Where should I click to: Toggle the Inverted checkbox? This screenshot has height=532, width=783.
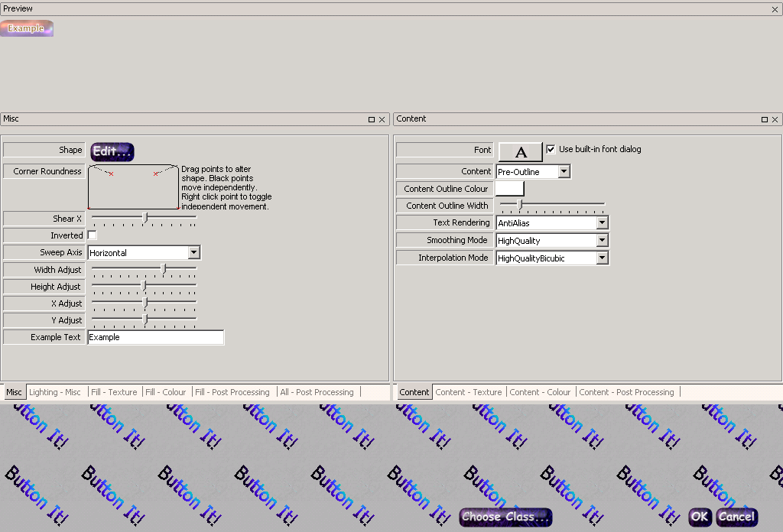(93, 235)
